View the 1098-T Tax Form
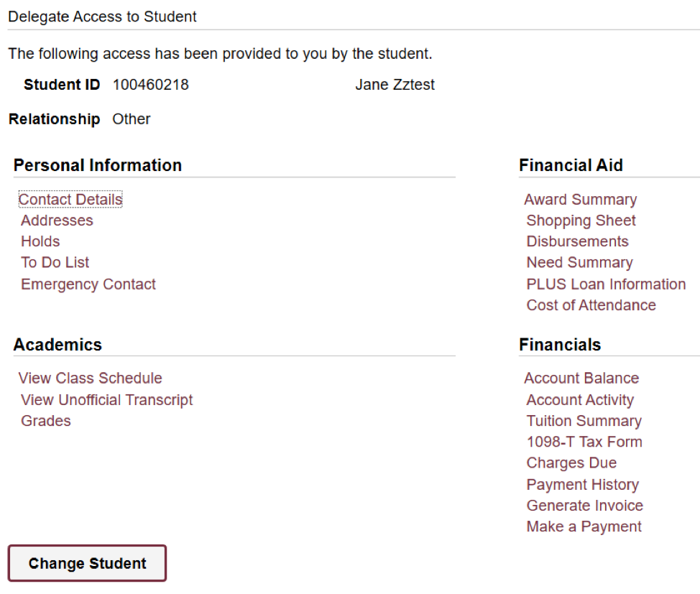This screenshot has height=594, width=700. 584,441
